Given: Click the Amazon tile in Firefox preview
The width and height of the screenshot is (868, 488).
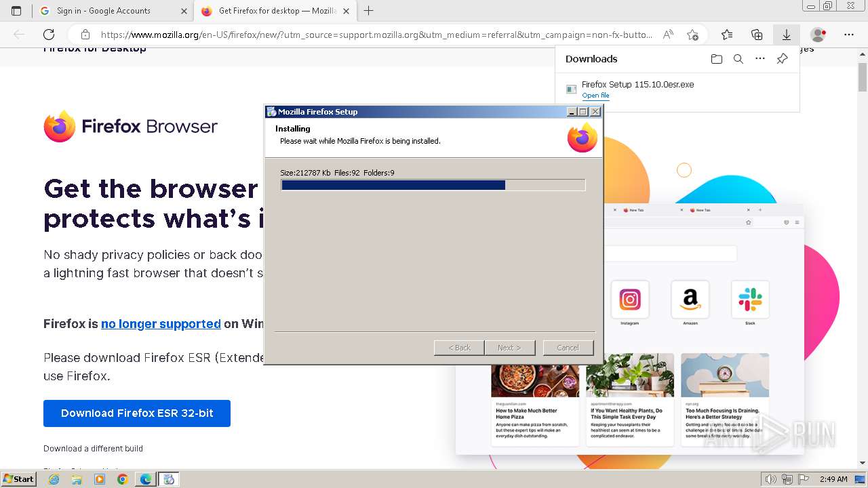Looking at the screenshot, I should point(690,300).
